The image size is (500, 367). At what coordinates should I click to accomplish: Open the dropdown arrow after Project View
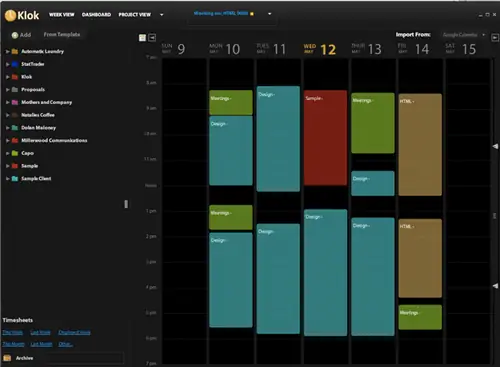click(x=162, y=15)
